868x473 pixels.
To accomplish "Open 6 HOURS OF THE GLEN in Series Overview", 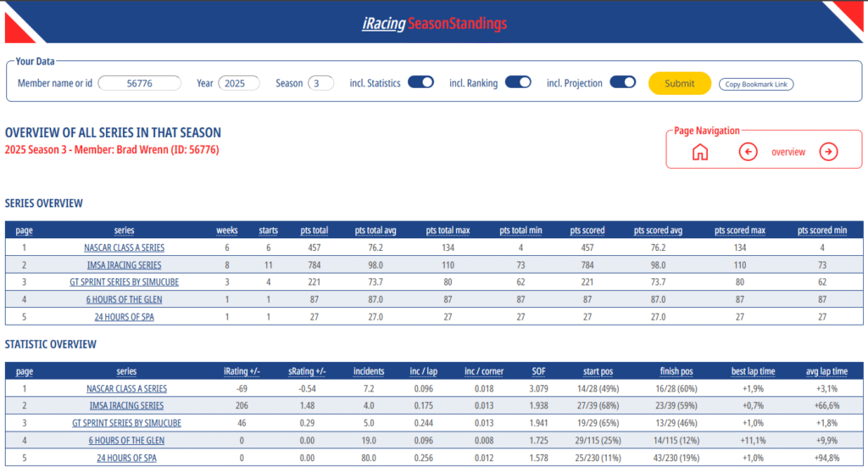I will point(124,299).
